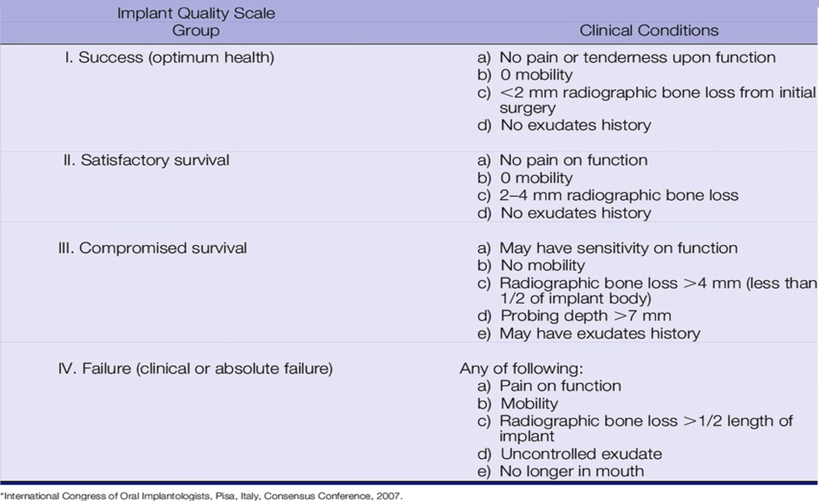This screenshot has width=819, height=504.
Task: Select the 'III. Compromised survival' row label
Action: point(152,248)
